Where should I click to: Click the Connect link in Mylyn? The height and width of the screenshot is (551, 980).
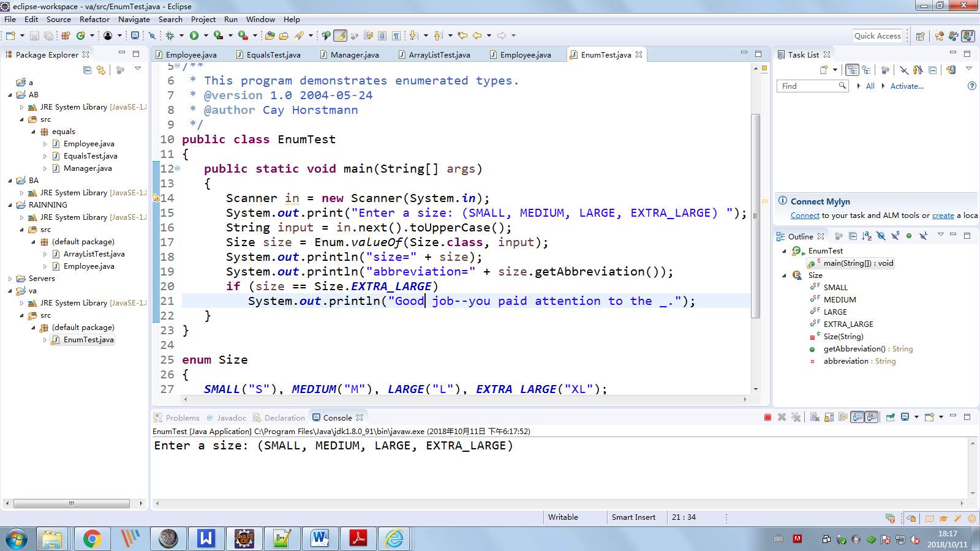click(805, 216)
